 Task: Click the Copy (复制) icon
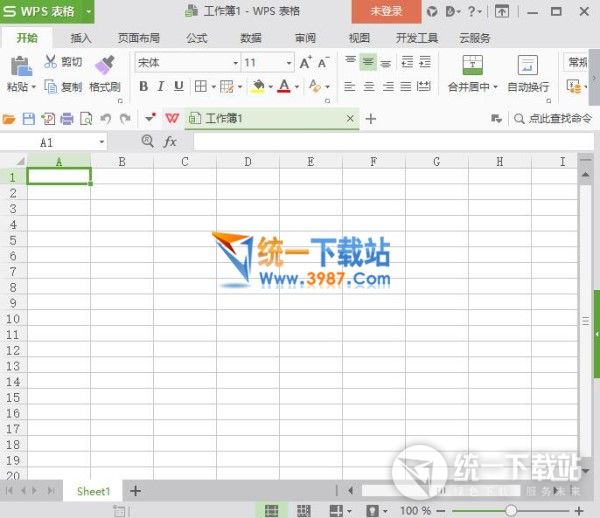[x=50, y=86]
